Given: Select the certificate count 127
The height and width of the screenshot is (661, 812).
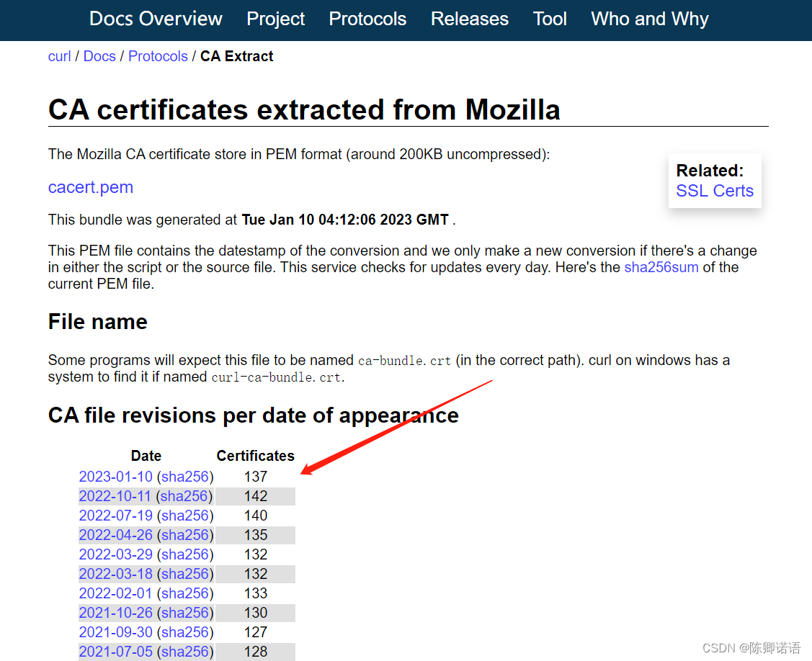Looking at the screenshot, I should (255, 632).
